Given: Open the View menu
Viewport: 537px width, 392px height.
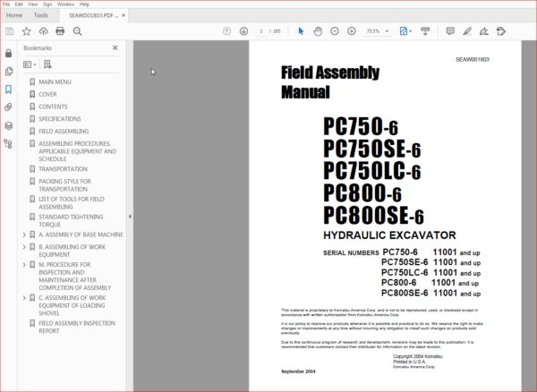Looking at the screenshot, I should [x=32, y=4].
